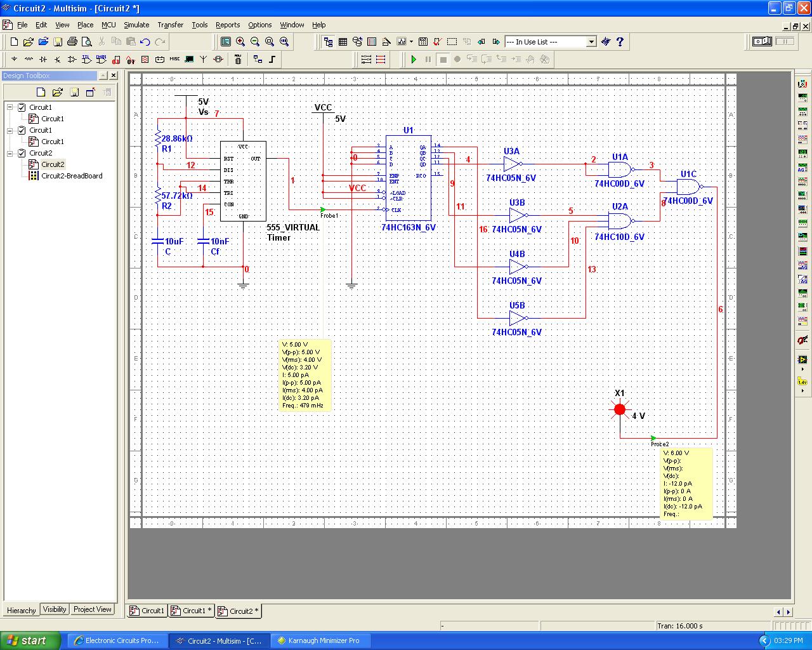This screenshot has height=650, width=812.
Task: Place a CMOS logic component
Action: tap(101, 60)
